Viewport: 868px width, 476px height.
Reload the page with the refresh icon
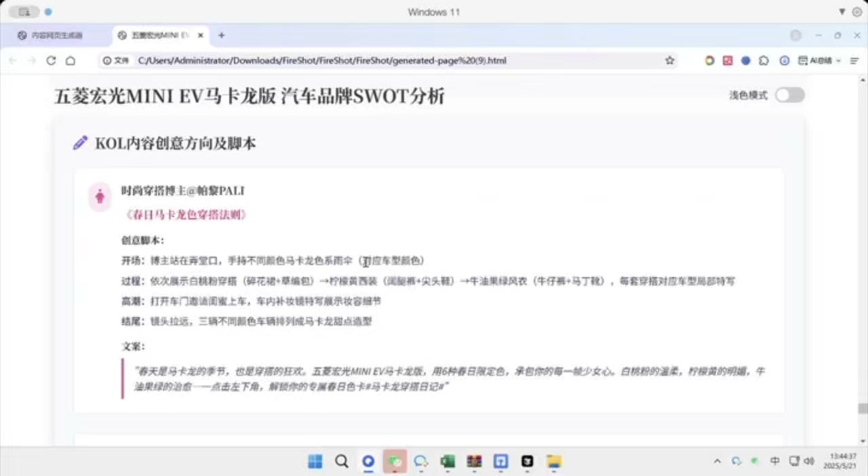[51, 60]
